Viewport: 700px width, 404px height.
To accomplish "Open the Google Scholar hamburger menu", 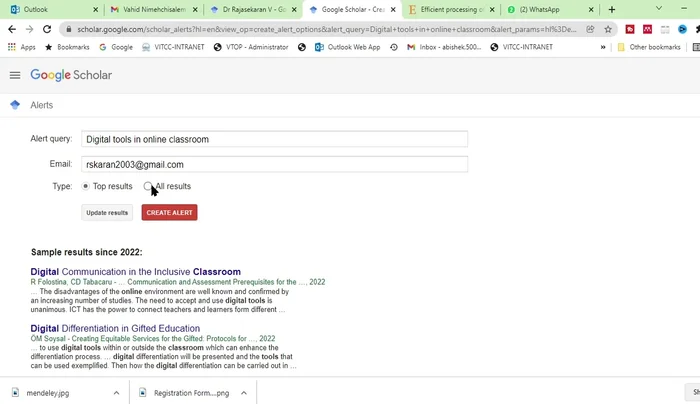I will tap(14, 75).
